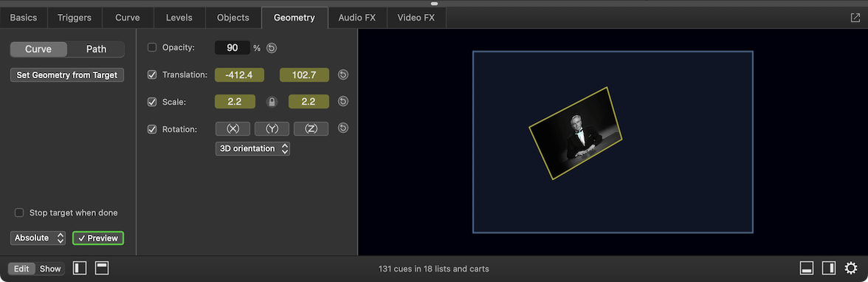
Task: Enable the Opacity checkbox
Action: tap(152, 48)
